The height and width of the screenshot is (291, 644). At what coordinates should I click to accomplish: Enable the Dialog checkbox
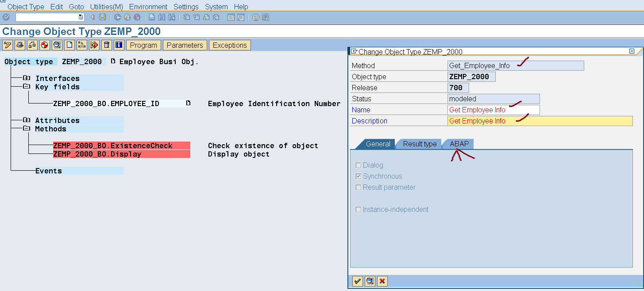pyautogui.click(x=359, y=165)
